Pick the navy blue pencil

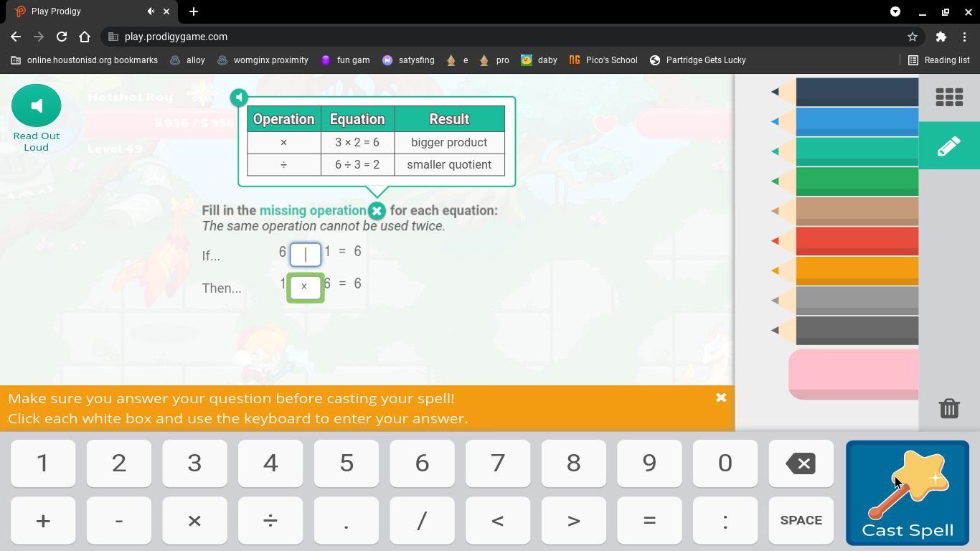[845, 92]
